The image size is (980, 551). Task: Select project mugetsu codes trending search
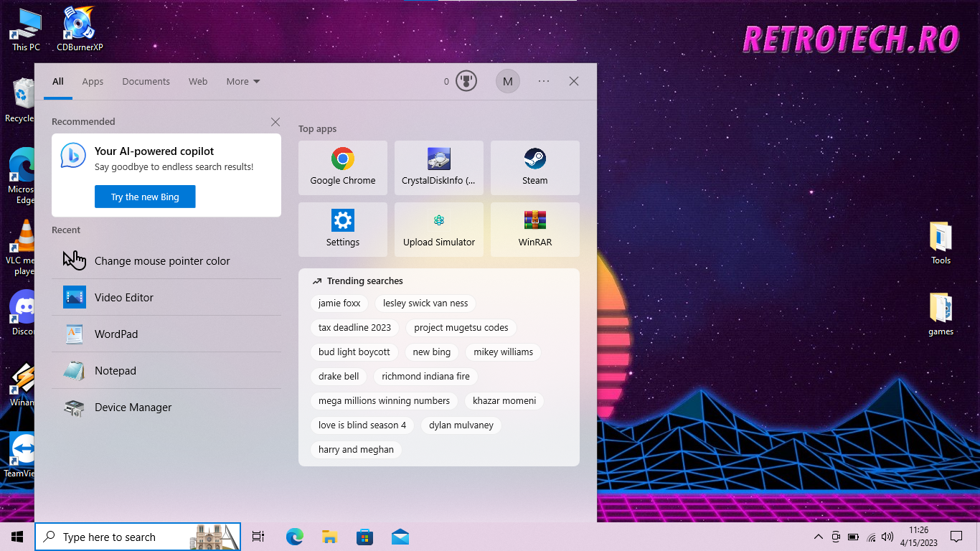pyautogui.click(x=461, y=328)
